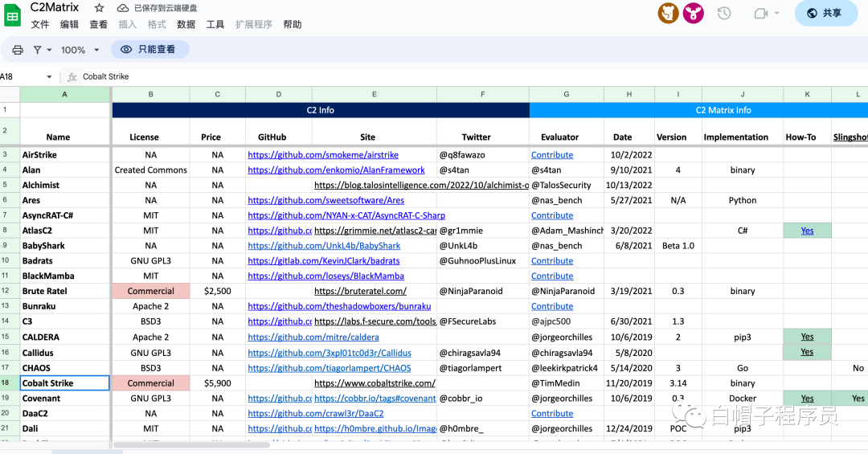Viewport: 868px width, 454px height.
Task: Open the 数据 menu
Action: click(186, 24)
